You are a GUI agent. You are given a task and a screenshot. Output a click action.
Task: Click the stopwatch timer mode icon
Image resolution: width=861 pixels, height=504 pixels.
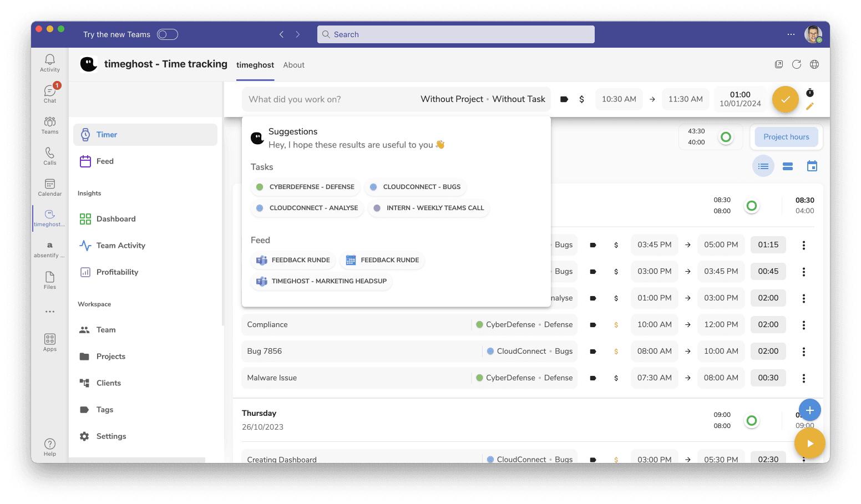tap(810, 93)
